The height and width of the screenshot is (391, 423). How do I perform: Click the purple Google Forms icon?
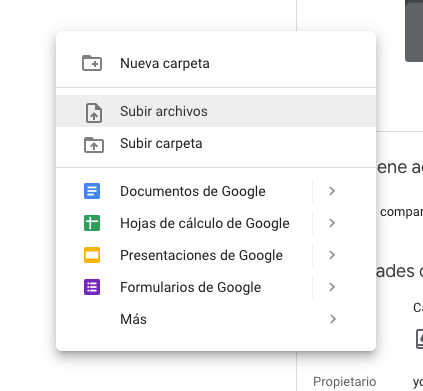coord(92,287)
